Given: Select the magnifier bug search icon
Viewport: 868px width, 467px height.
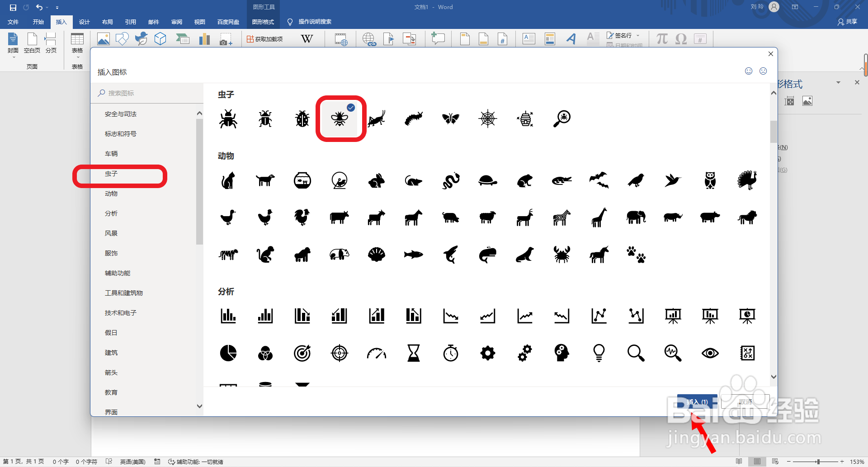Looking at the screenshot, I should [x=562, y=119].
